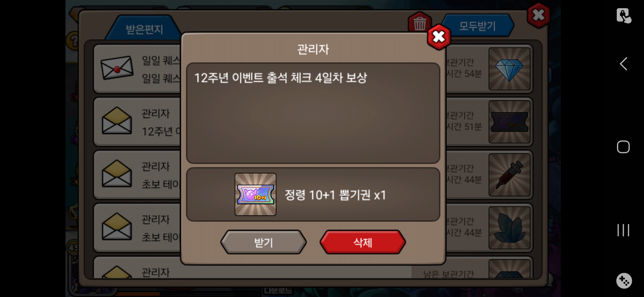The image size is (644, 297).
Task: Click the 받기 receive button
Action: [x=263, y=242]
